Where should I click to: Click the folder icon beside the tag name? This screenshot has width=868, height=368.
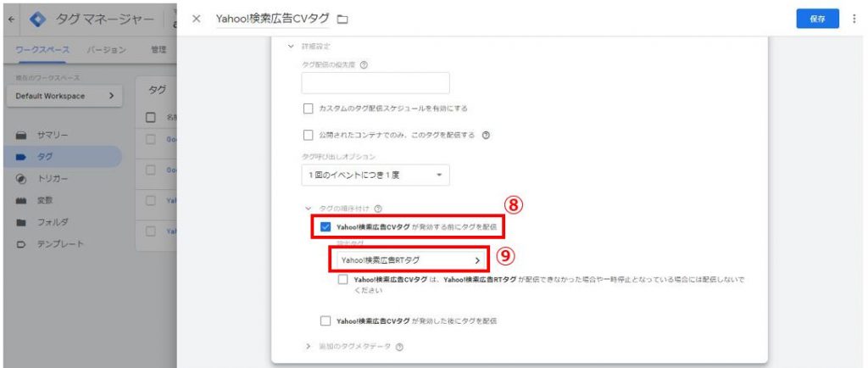click(342, 20)
